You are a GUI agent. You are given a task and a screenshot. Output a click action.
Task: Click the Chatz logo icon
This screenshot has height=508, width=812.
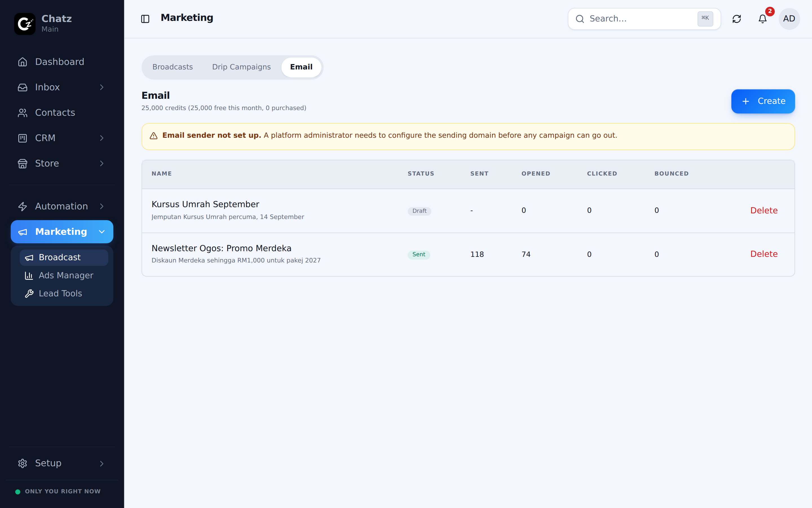(x=25, y=24)
